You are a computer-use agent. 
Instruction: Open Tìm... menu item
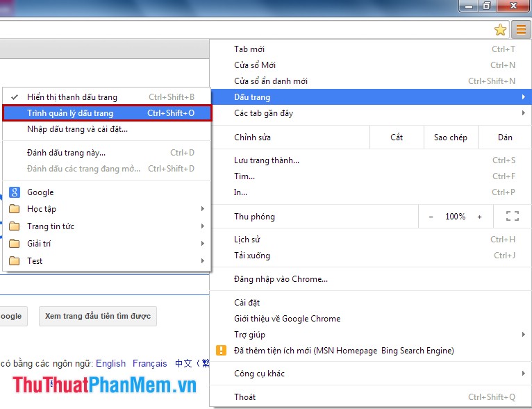coord(370,176)
